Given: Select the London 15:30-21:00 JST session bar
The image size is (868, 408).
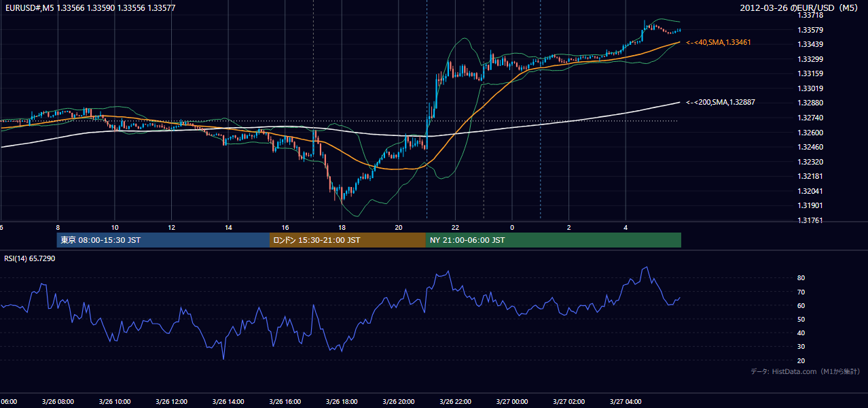Looking at the screenshot, I should coord(348,240).
